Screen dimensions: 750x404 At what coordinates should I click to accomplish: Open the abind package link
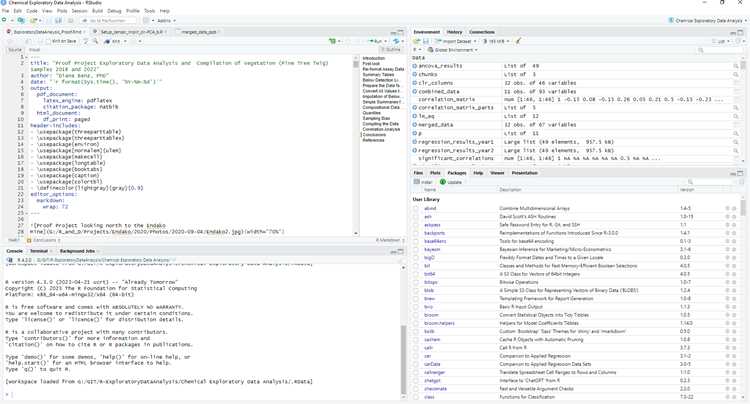430,208
